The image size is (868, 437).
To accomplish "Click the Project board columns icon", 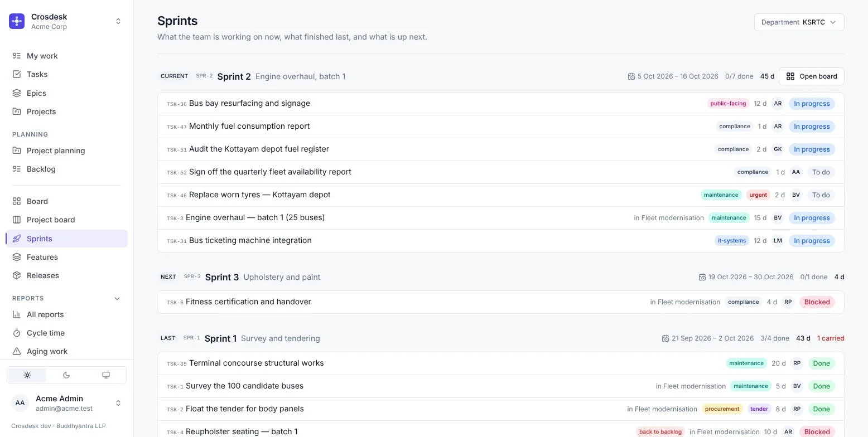I will [x=17, y=220].
